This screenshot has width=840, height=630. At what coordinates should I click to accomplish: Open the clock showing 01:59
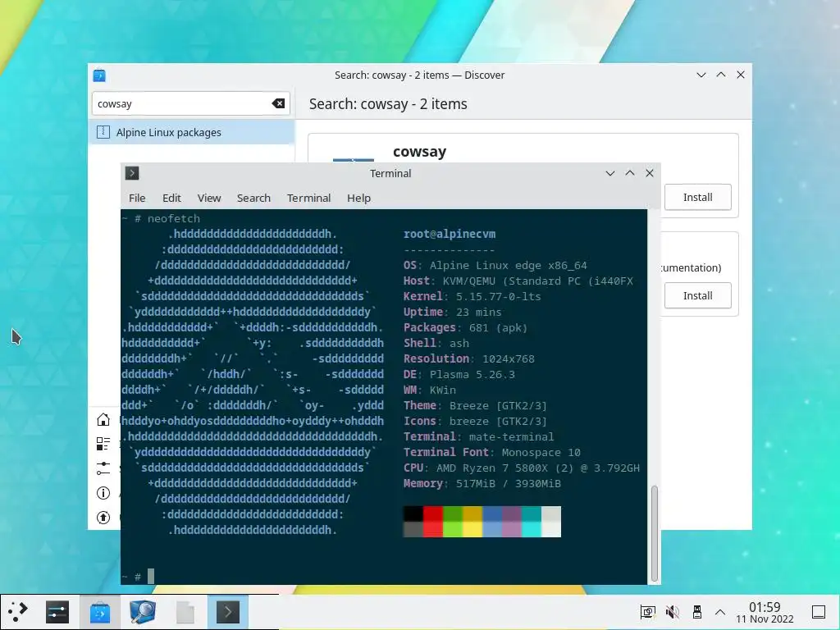point(765,612)
